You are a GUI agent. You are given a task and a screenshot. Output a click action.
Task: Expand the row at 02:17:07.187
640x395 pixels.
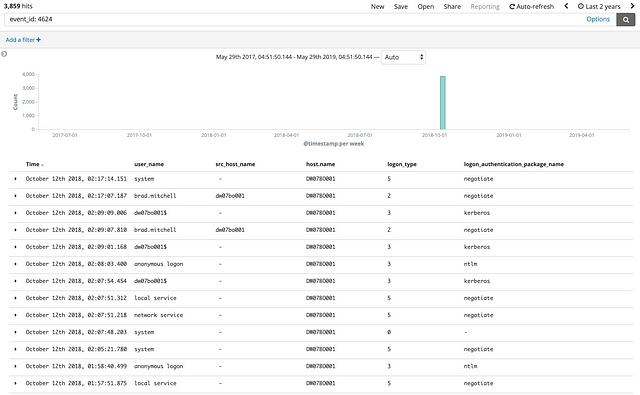(16, 196)
